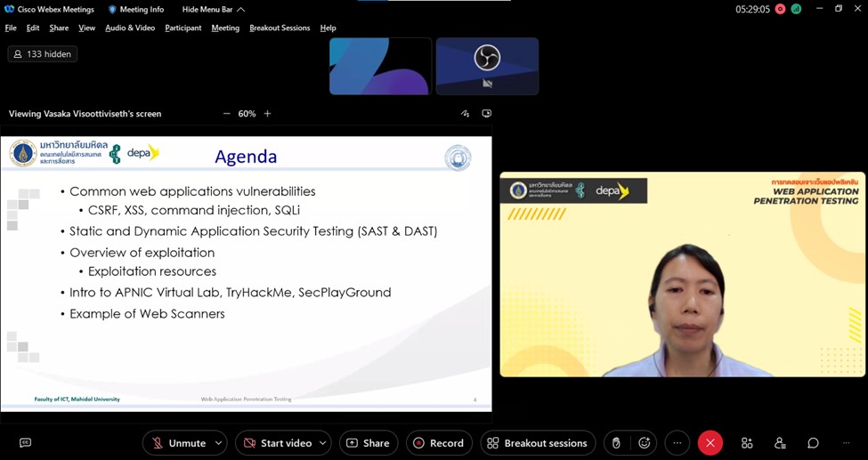Toggle Start video on
868x460 pixels.
277,443
